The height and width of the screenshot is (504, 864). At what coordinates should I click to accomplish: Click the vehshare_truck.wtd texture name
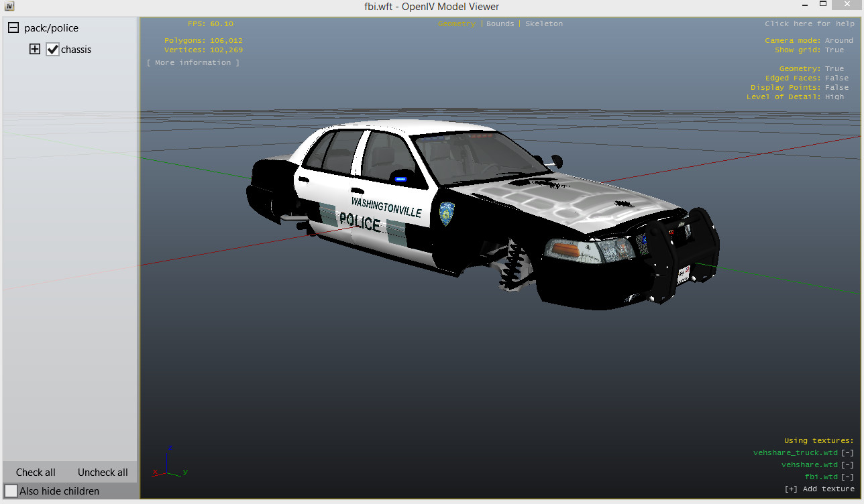click(x=796, y=452)
